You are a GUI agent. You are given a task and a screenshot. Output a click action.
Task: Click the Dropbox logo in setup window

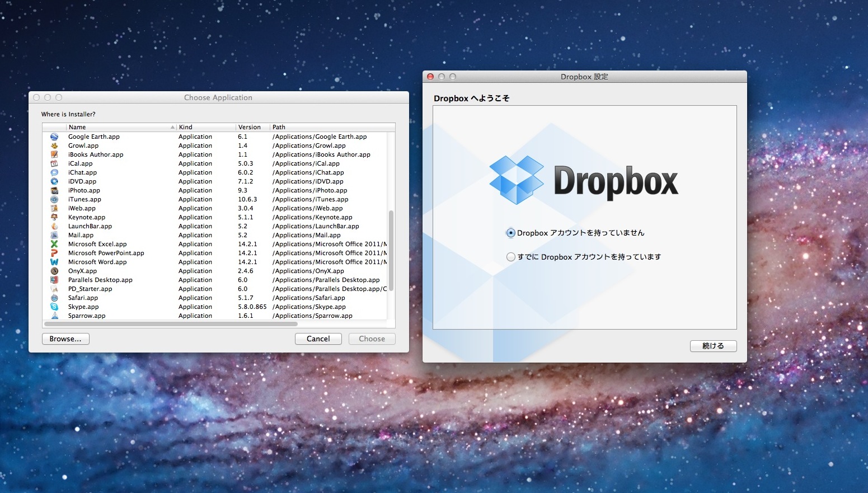[584, 180]
